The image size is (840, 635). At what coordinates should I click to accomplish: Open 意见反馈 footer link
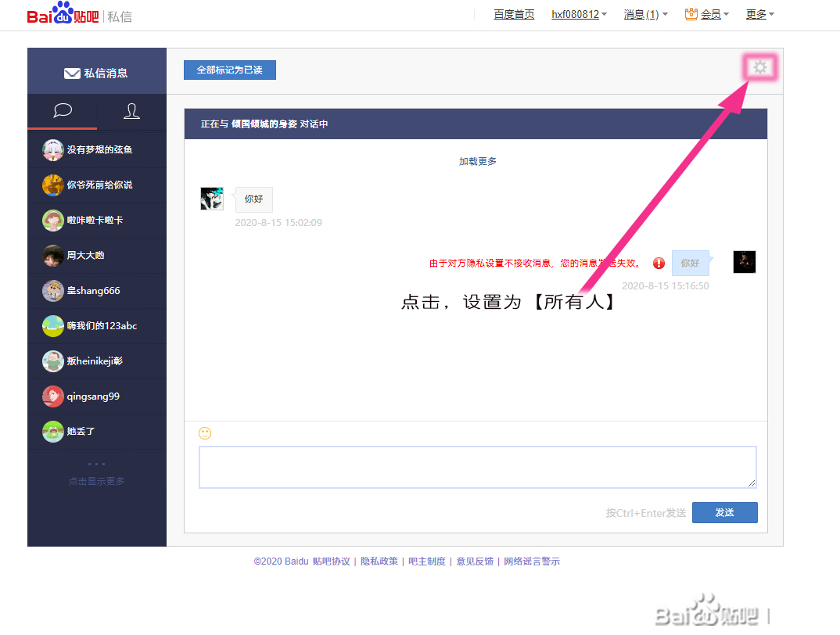475,561
